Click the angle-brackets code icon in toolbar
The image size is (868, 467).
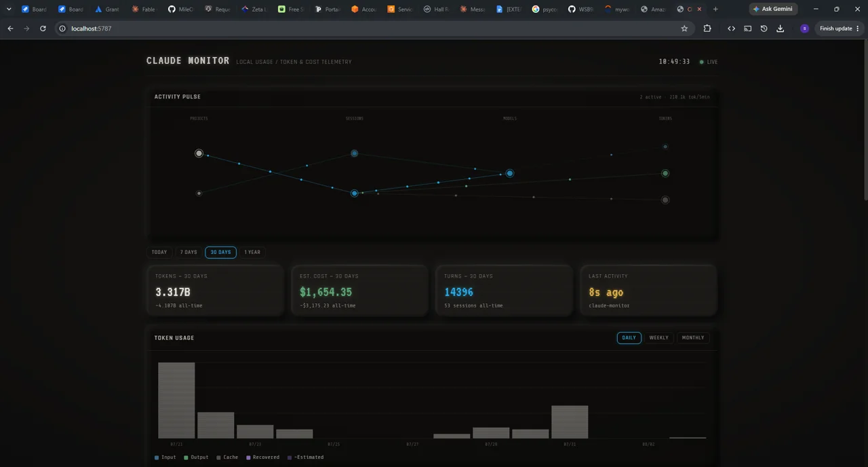tap(731, 29)
